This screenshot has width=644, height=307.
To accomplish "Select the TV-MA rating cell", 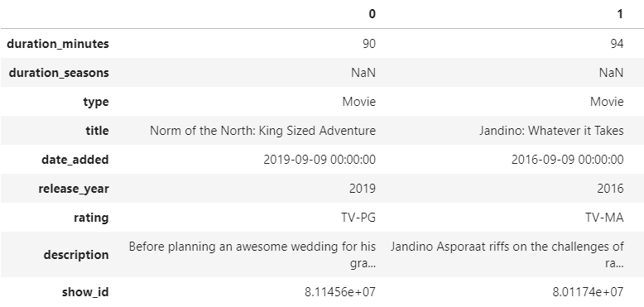I will point(604,218).
